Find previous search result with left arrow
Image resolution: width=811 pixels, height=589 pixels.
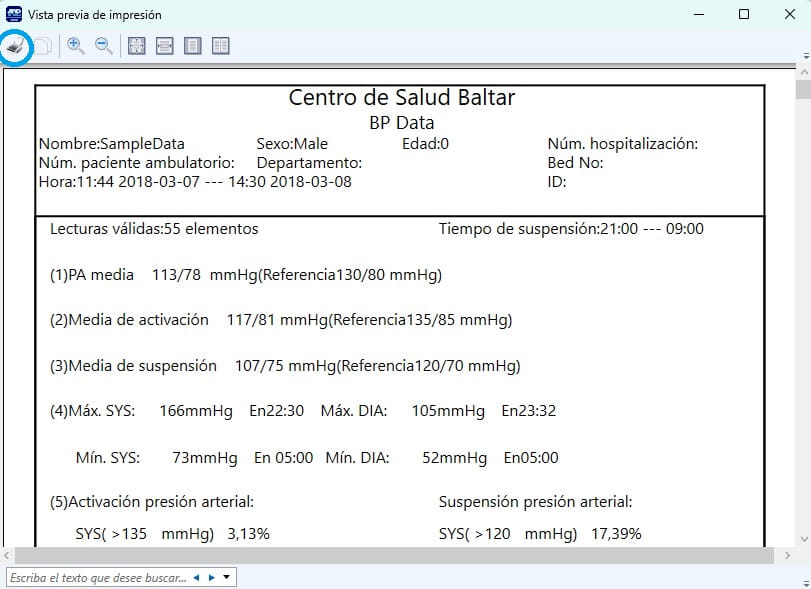[x=197, y=577]
